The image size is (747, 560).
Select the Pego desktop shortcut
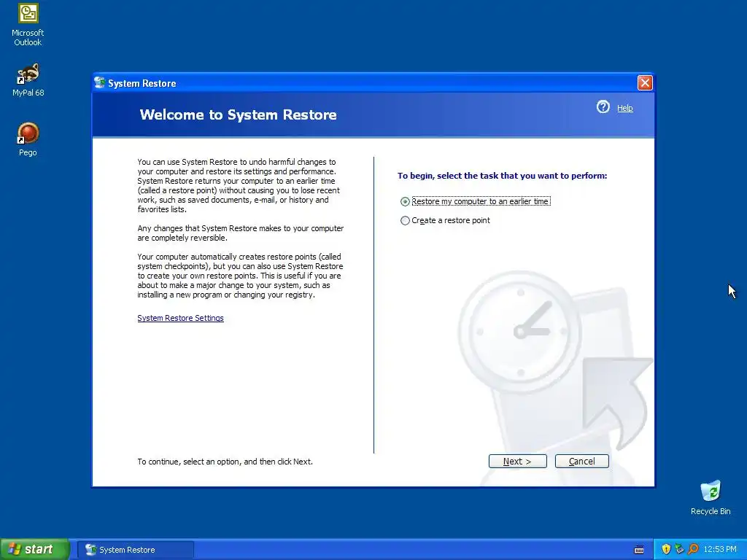(28, 139)
